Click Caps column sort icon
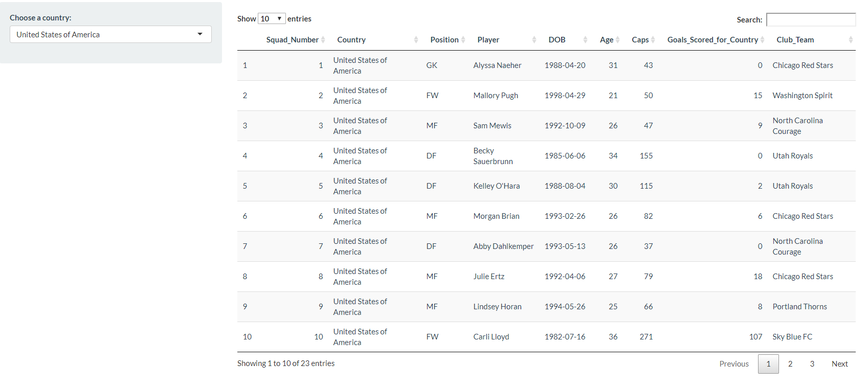This screenshot has width=868, height=387. point(653,40)
